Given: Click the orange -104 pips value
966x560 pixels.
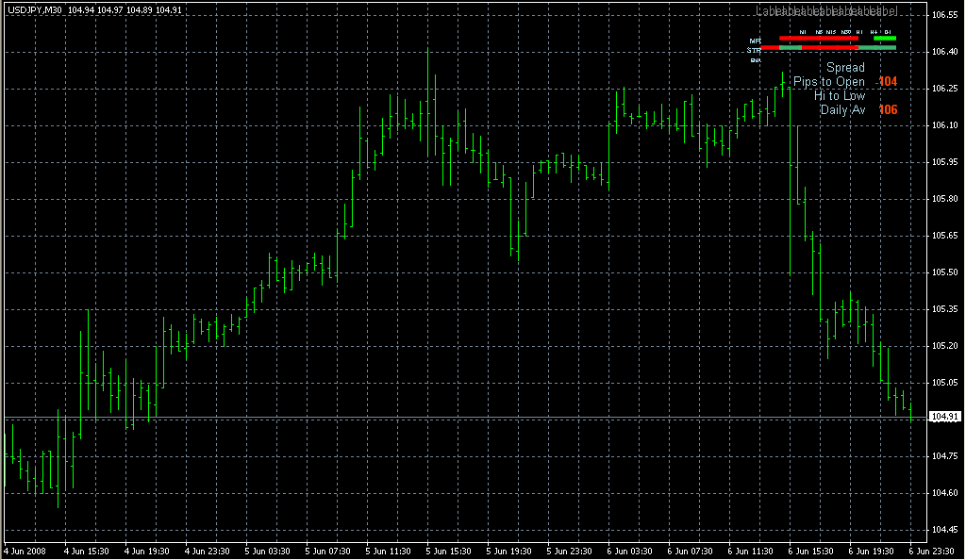Looking at the screenshot, I should (x=886, y=82).
